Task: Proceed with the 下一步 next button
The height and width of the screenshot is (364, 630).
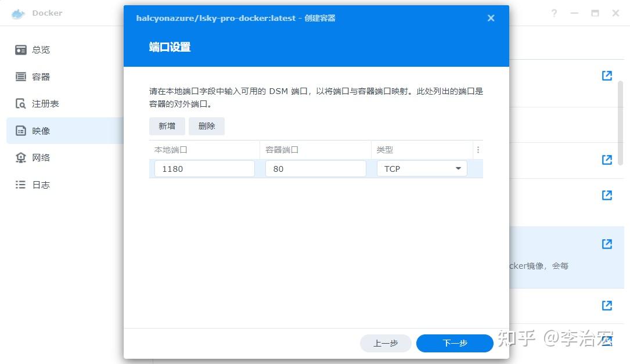Action: [455, 343]
